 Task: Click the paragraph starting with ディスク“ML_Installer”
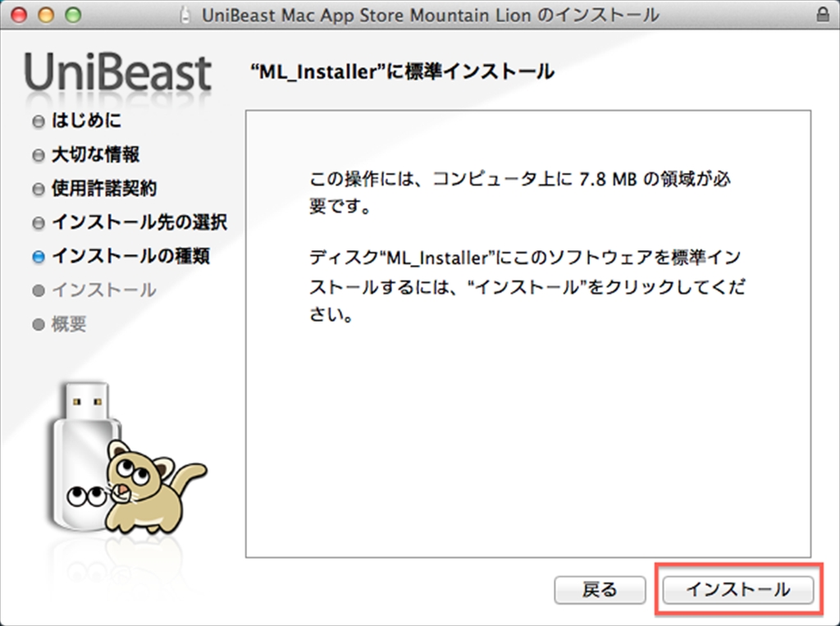coord(527,286)
